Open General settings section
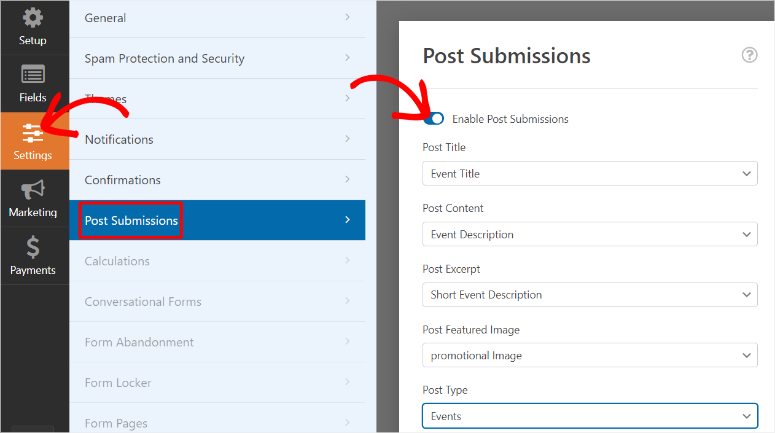The height and width of the screenshot is (433, 775). pyautogui.click(x=217, y=18)
